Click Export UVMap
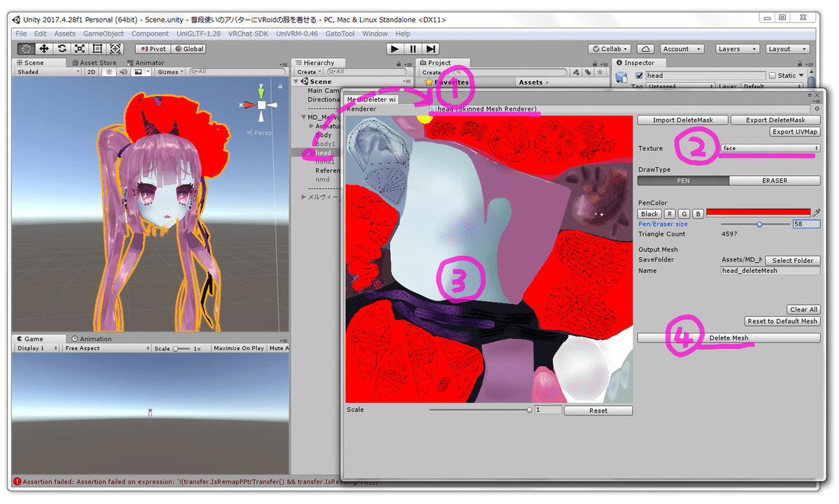 tap(796, 131)
